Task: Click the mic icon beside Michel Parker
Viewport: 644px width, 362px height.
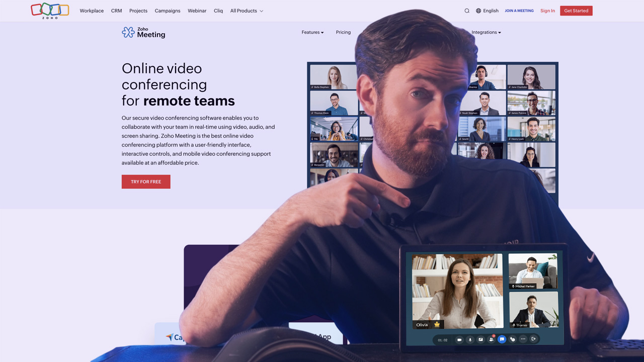Action: point(513,287)
